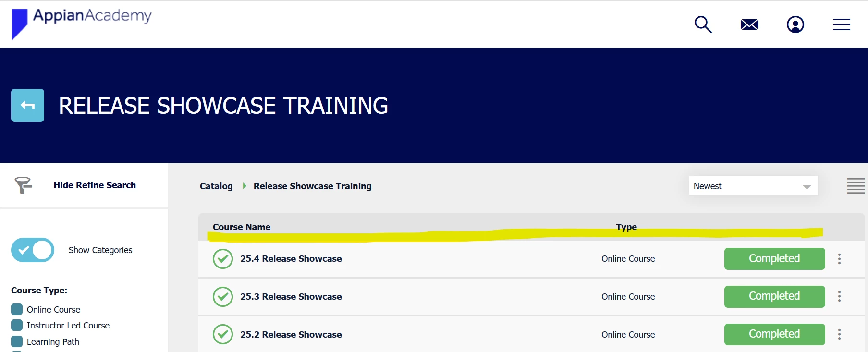Check the Online Course filter
Image resolution: width=868 pixels, height=352 pixels.
pyautogui.click(x=17, y=309)
